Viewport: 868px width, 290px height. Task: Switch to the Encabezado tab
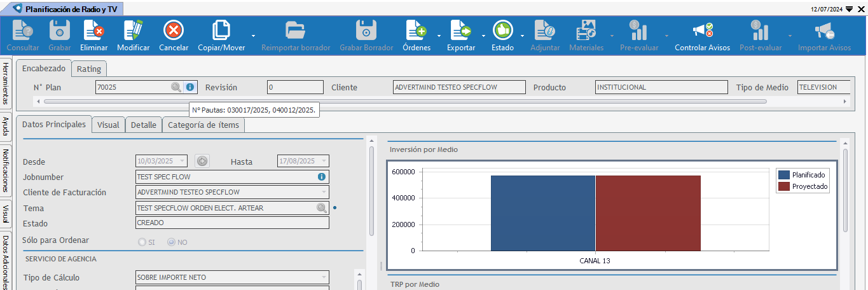coord(44,68)
